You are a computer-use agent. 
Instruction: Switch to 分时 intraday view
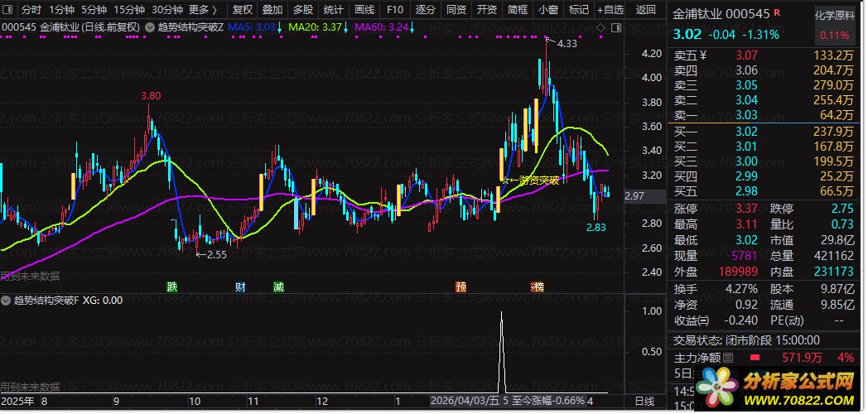coord(31,9)
